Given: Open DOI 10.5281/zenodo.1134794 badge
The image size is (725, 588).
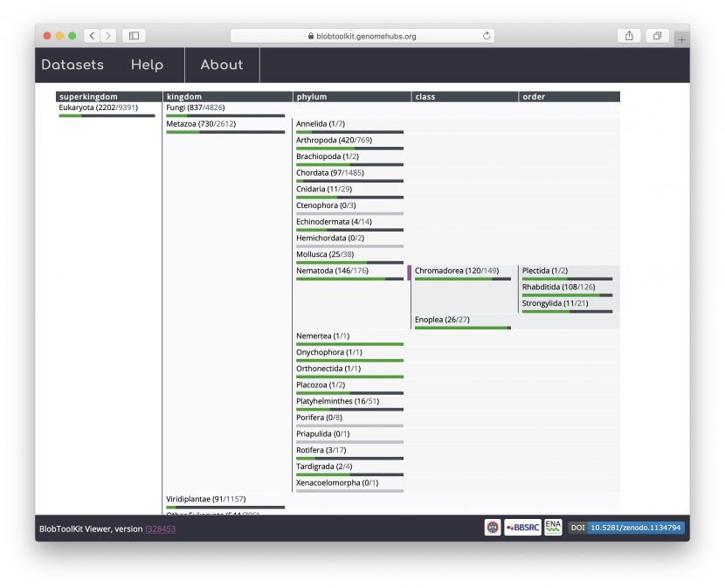Looking at the screenshot, I should click(626, 528).
